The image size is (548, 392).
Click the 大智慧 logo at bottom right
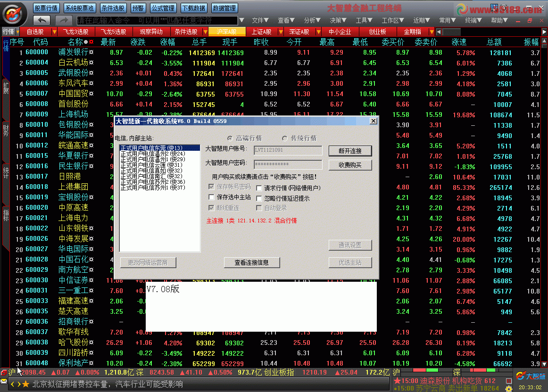[x=531, y=376]
